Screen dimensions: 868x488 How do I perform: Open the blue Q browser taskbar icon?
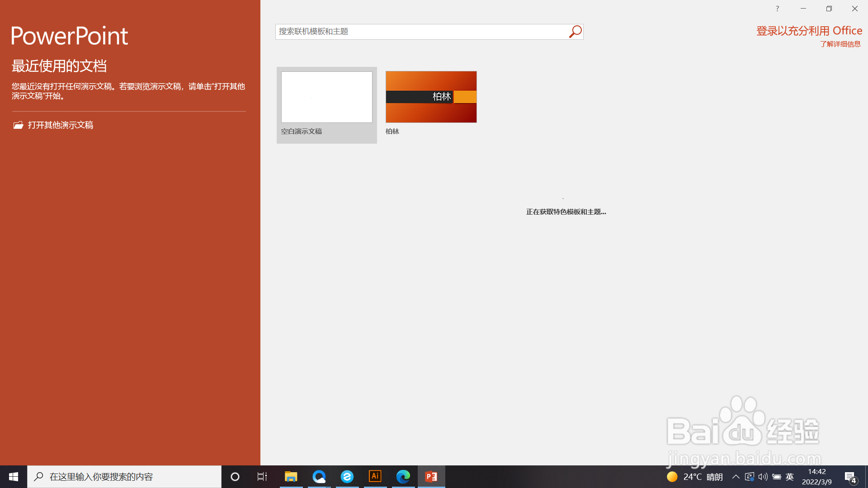[319, 477]
